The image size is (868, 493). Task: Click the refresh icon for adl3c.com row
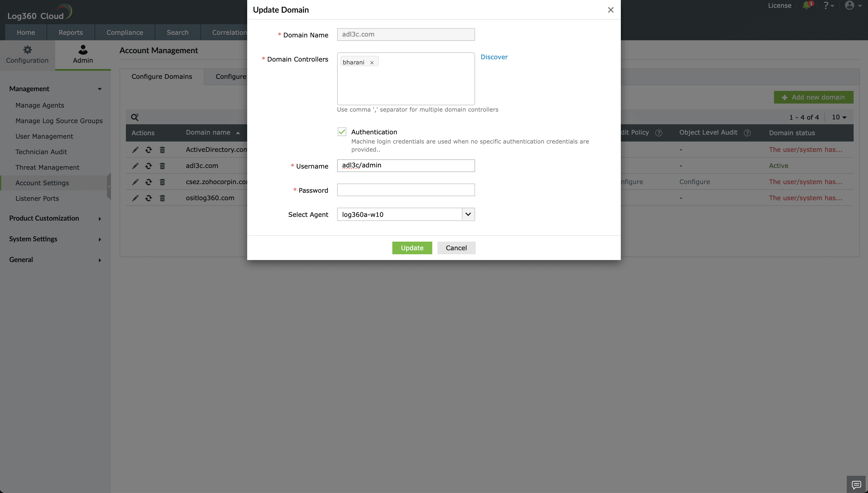(x=148, y=165)
